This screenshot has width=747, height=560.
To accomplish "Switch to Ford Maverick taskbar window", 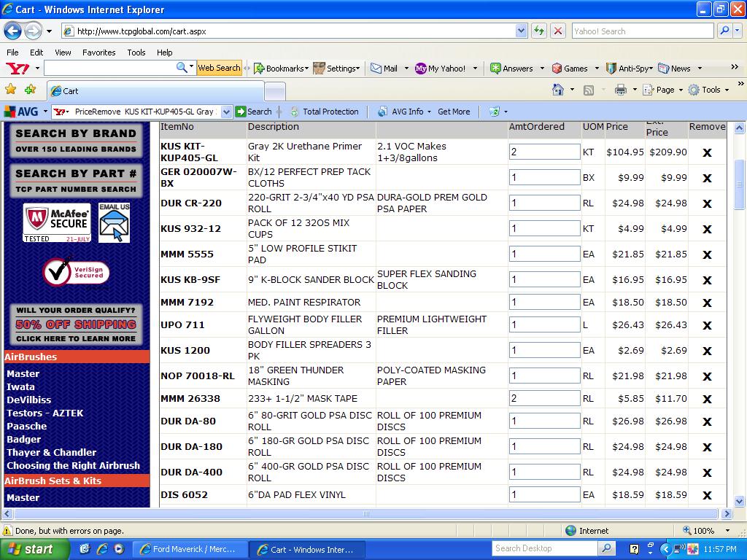I will click(x=189, y=549).
